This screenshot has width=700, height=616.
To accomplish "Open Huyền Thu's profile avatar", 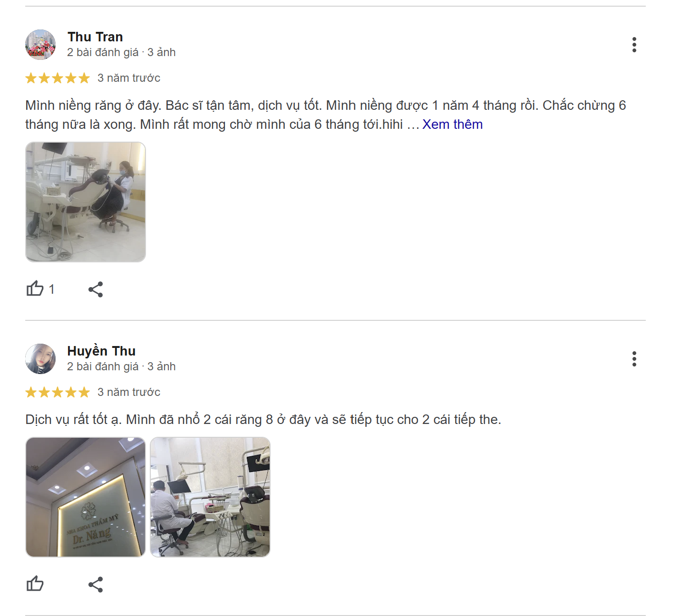I will 40,359.
